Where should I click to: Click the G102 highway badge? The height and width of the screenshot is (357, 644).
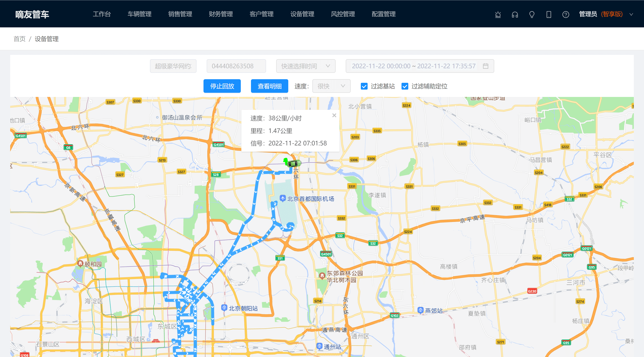click(395, 315)
